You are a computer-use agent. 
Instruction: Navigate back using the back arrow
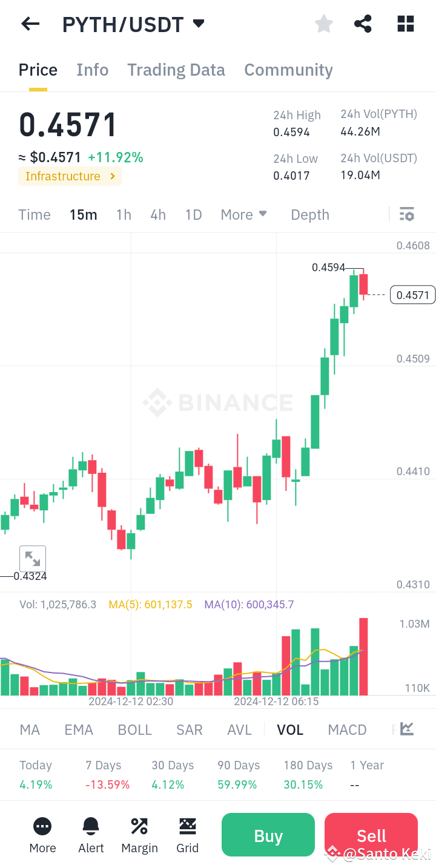tap(30, 24)
